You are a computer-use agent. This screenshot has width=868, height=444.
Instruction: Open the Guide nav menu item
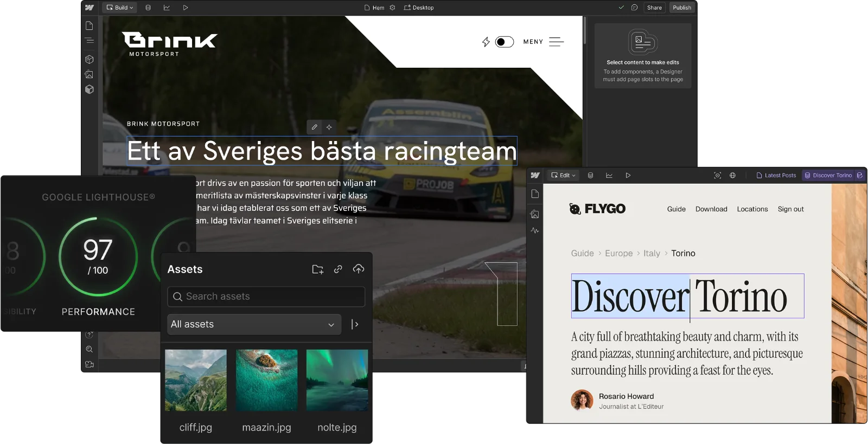pos(676,209)
